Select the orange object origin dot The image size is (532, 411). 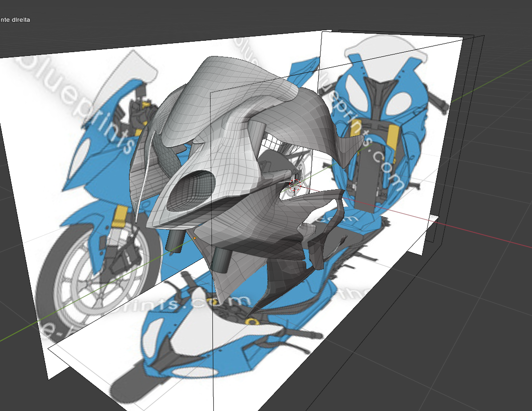click(194, 238)
